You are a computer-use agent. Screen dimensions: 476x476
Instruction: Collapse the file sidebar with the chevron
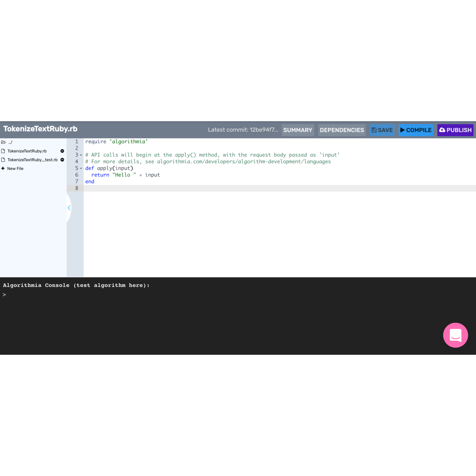69,208
